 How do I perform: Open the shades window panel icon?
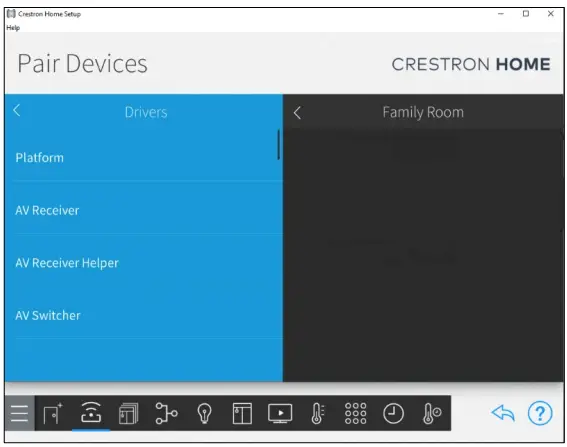242,413
